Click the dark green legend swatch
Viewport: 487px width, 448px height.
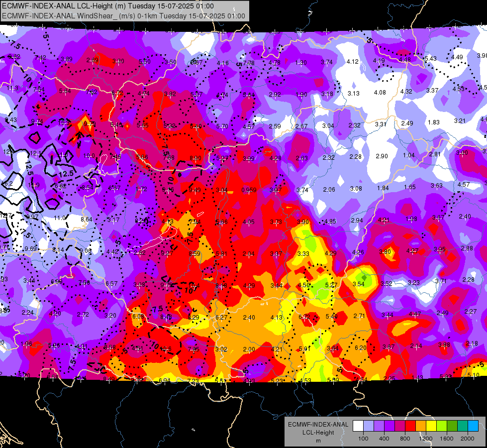click(x=452, y=426)
